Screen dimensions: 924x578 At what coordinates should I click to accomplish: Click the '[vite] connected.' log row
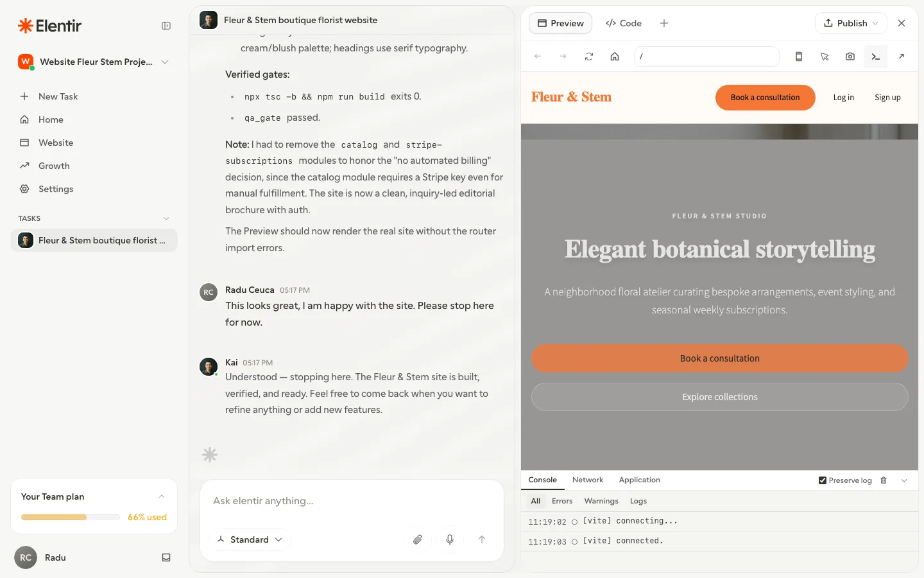click(719, 541)
